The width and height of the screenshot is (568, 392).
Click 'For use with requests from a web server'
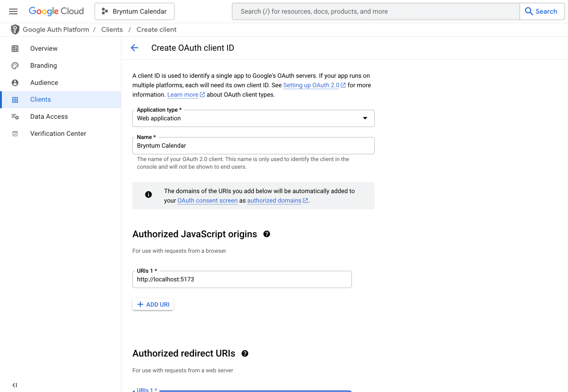(183, 370)
